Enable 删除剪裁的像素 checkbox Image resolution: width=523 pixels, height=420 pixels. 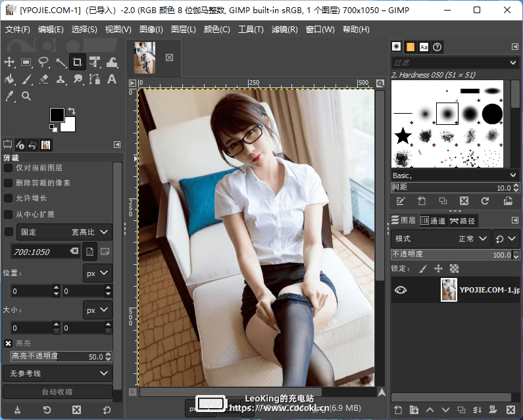pos(9,183)
